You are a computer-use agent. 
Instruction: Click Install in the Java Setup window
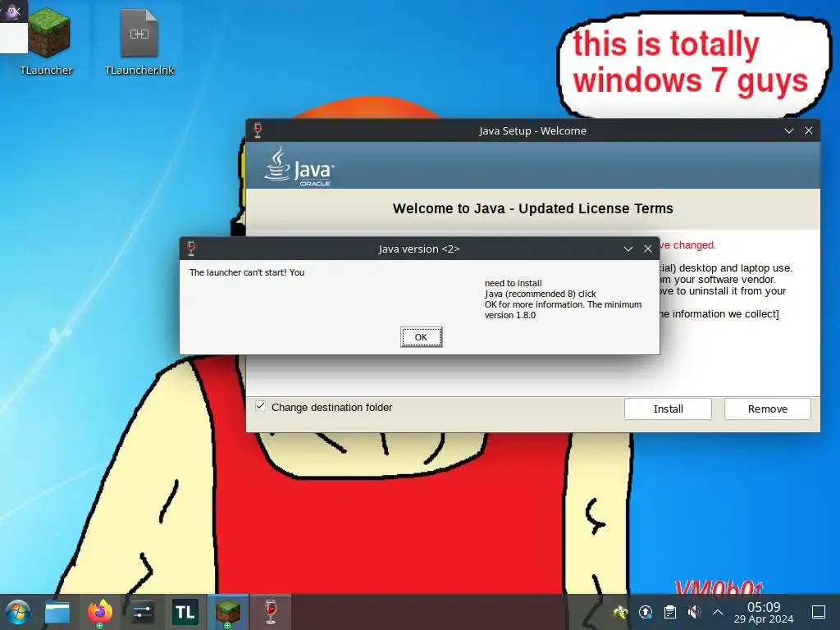pos(668,409)
